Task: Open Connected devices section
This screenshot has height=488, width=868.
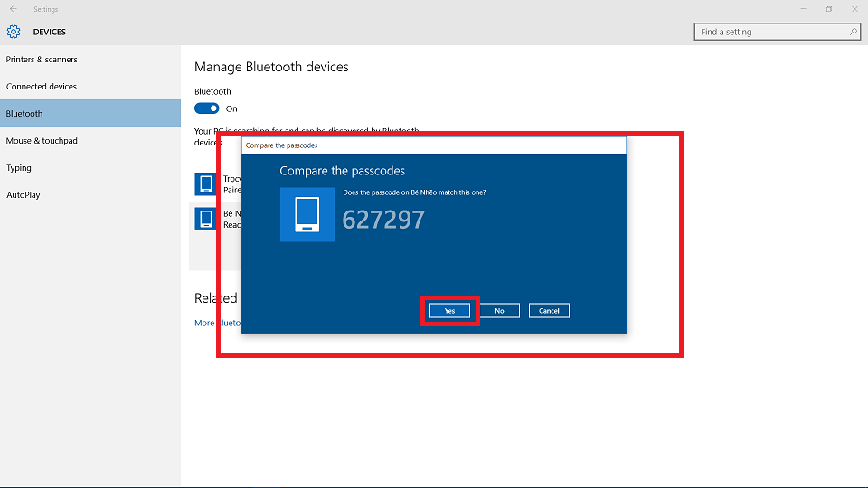Action: (x=90, y=87)
